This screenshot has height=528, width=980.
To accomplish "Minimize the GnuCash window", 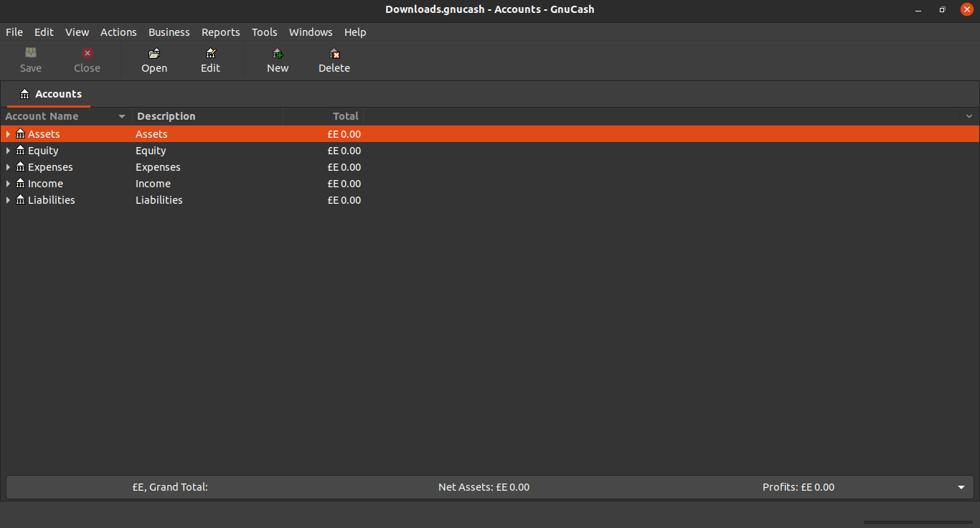I will pos(918,9).
